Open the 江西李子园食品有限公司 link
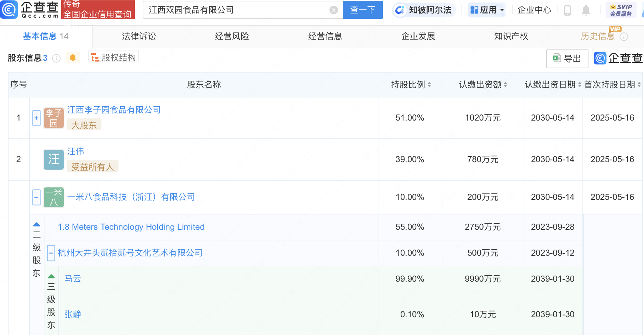This screenshot has width=644, height=335. [x=114, y=110]
